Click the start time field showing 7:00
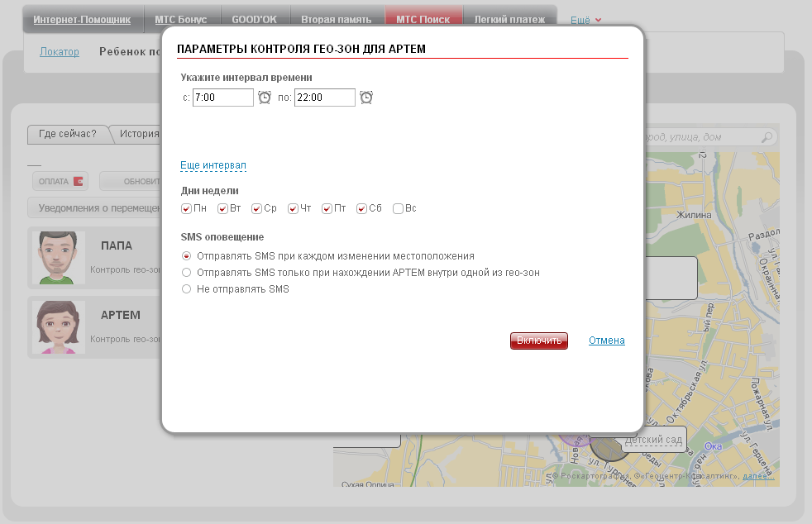Viewport: 812px width, 524px height. click(x=222, y=98)
